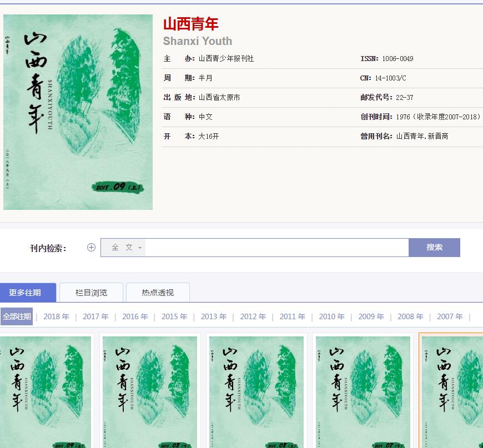Viewport: 483px width, 448px height.
Task: Open the large 2018.09 cover image
Action: [x=78, y=112]
